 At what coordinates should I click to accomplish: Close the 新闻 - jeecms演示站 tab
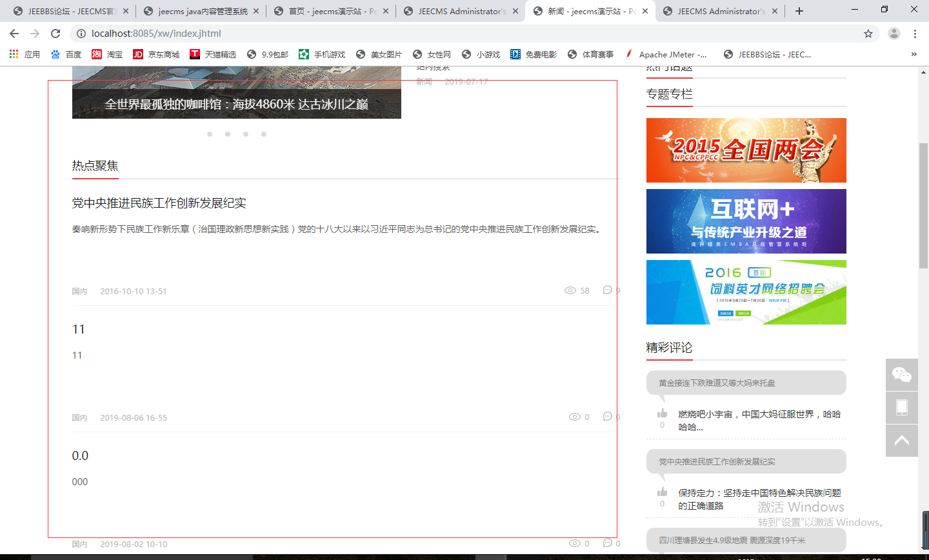pyautogui.click(x=645, y=11)
